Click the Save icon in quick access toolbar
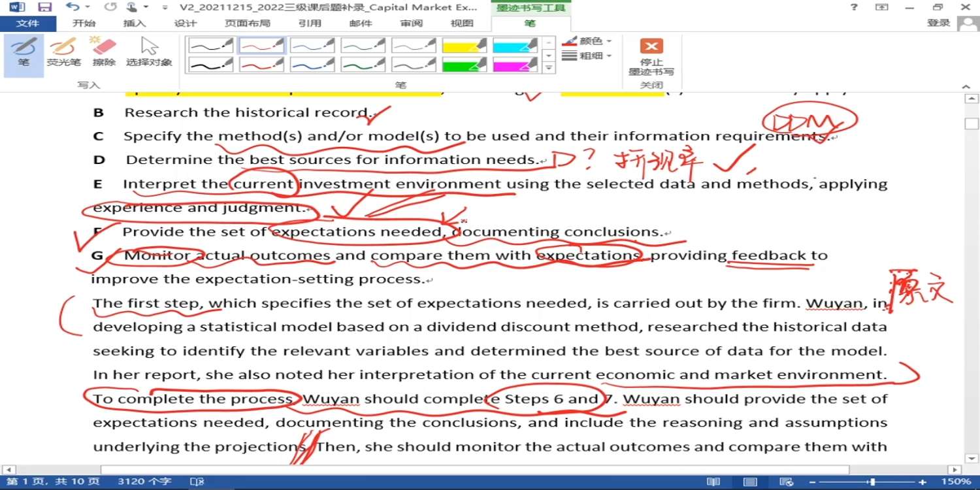980x490 pixels. [44, 7]
